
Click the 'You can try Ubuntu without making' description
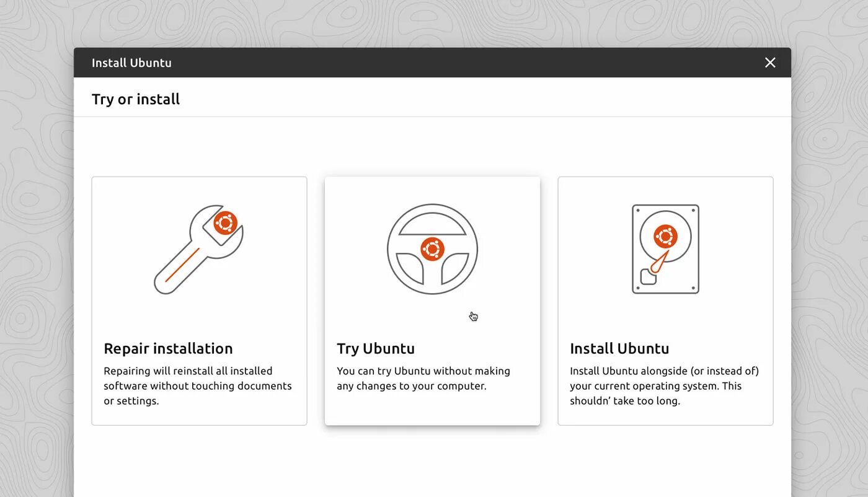(x=423, y=378)
